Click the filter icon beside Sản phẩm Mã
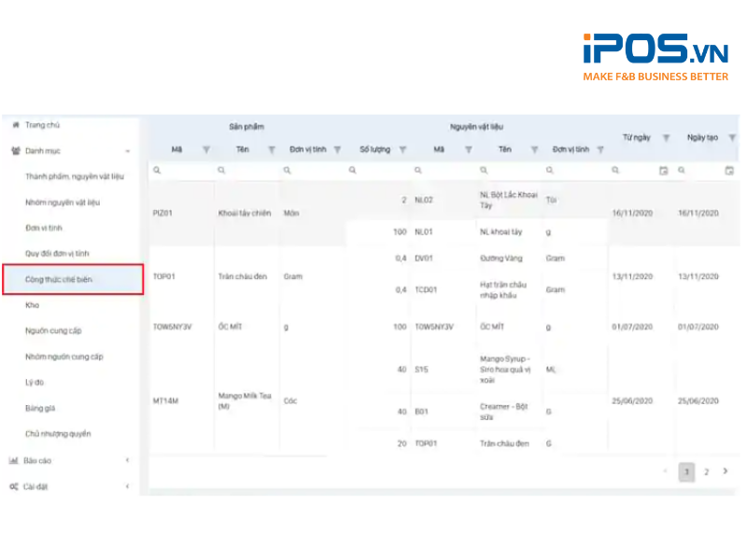The image size is (747, 560). tap(206, 149)
